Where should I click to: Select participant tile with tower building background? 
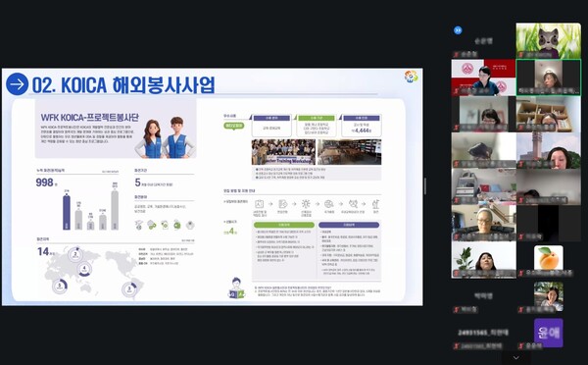click(548, 150)
